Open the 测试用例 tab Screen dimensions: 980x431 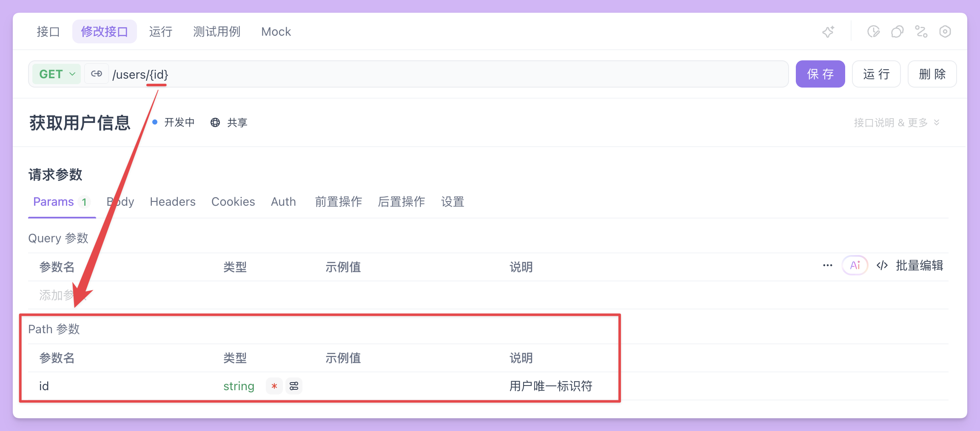[217, 31]
